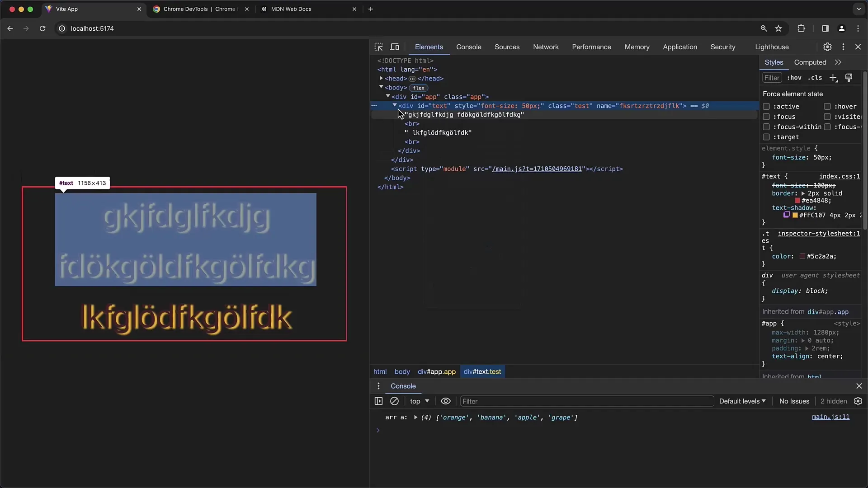The image size is (868, 488).
Task: Click the flex badge on body
Action: click(x=419, y=88)
